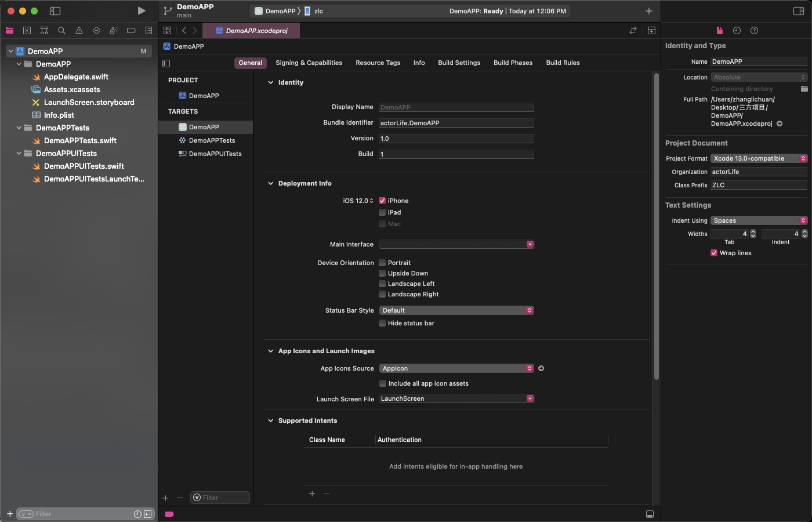Click the Bundle Identifier field
812x522 pixels.
(x=456, y=123)
